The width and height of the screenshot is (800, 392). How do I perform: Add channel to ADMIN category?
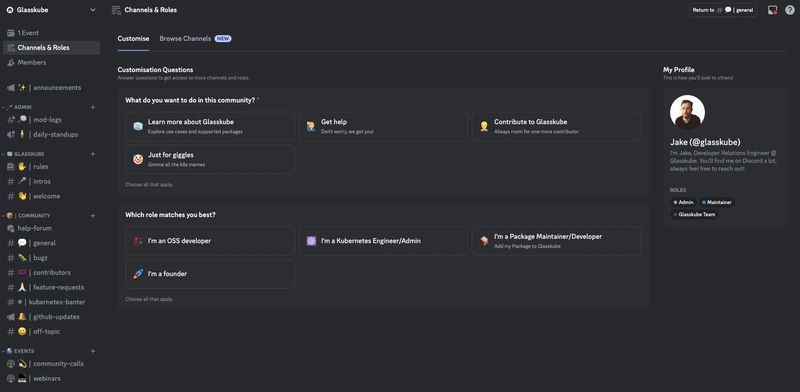coord(93,107)
